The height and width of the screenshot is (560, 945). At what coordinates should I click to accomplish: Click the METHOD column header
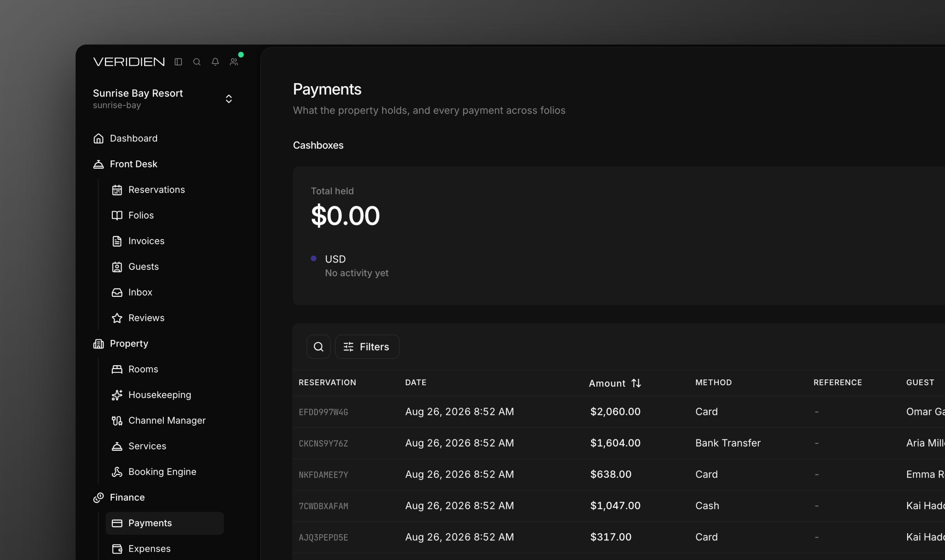click(x=713, y=383)
